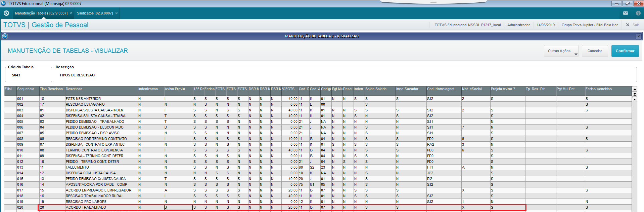
Task: Select the row RESCISAO PRO LABORE
Action: coord(318,202)
